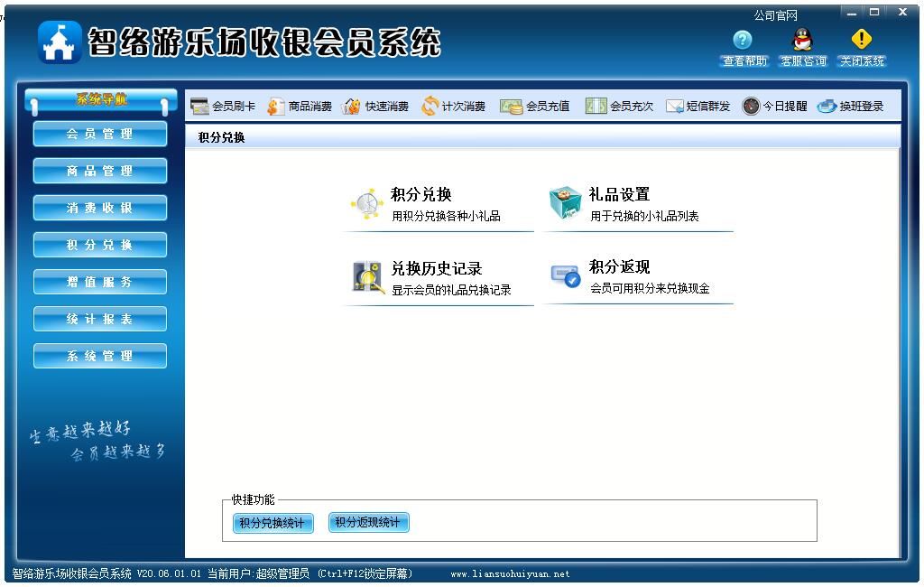Viewport: 924px width, 587px height.
Task: Click the 换班登录 toolbar icon
Action: (827, 107)
